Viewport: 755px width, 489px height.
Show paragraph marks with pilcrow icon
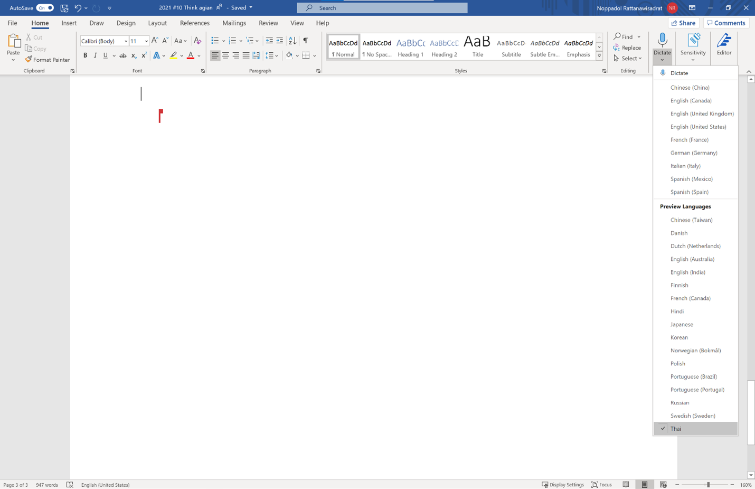coord(305,41)
